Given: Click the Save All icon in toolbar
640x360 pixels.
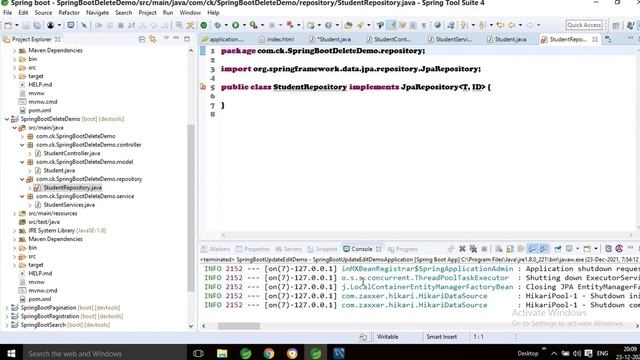Looking at the screenshot, I should pos(37,25).
